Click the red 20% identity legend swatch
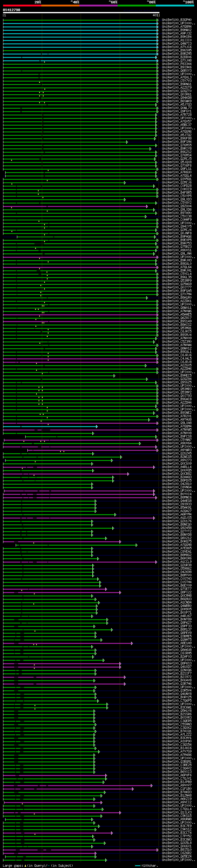This screenshot has height=868, width=197. tap(22, 6)
